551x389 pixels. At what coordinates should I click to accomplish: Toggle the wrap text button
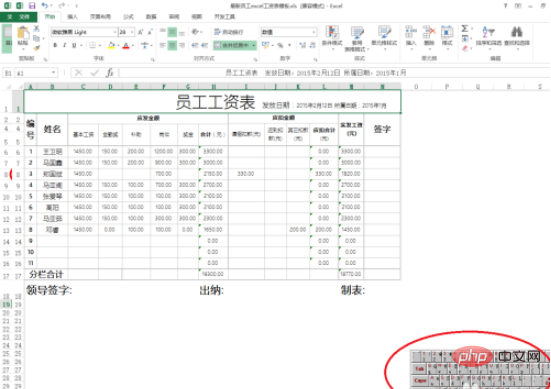[x=229, y=32]
